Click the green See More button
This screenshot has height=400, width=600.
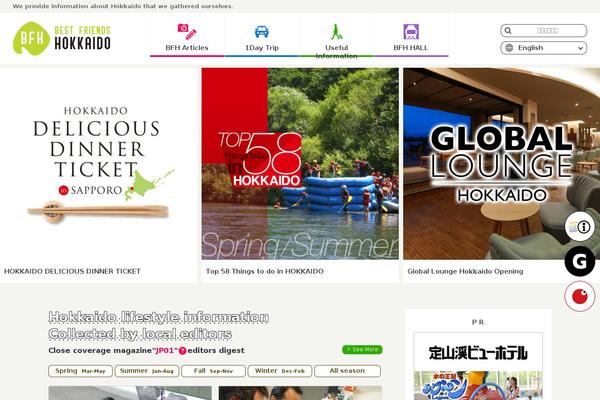coord(362,349)
